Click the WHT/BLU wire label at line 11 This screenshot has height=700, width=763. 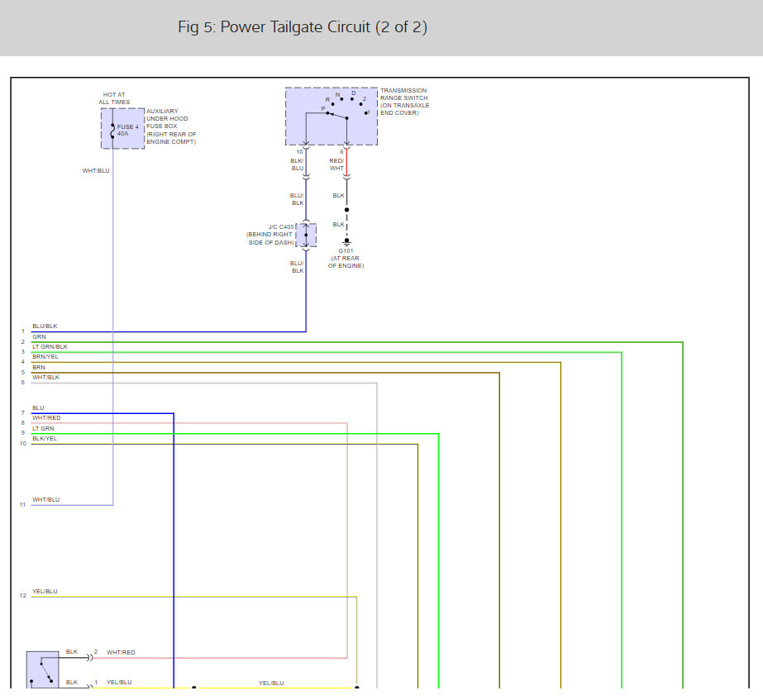click(x=45, y=500)
